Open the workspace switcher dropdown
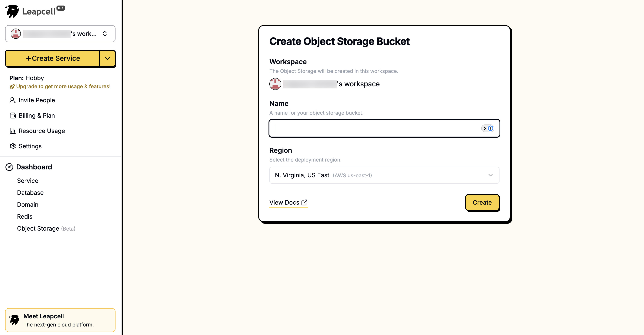Screen dimensions: 644x335 coord(105,33)
